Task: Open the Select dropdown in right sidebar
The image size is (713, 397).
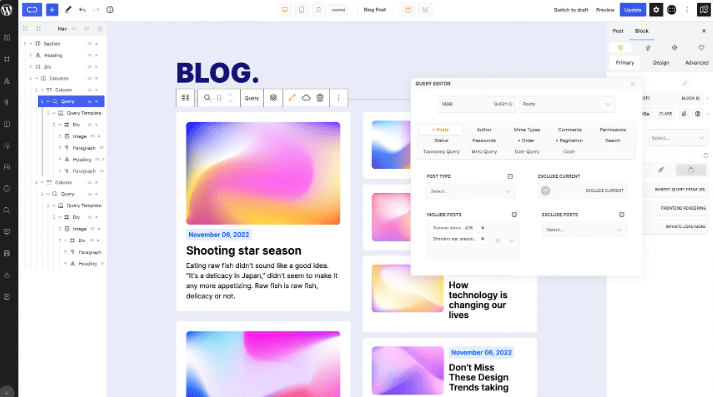Action: (677, 138)
